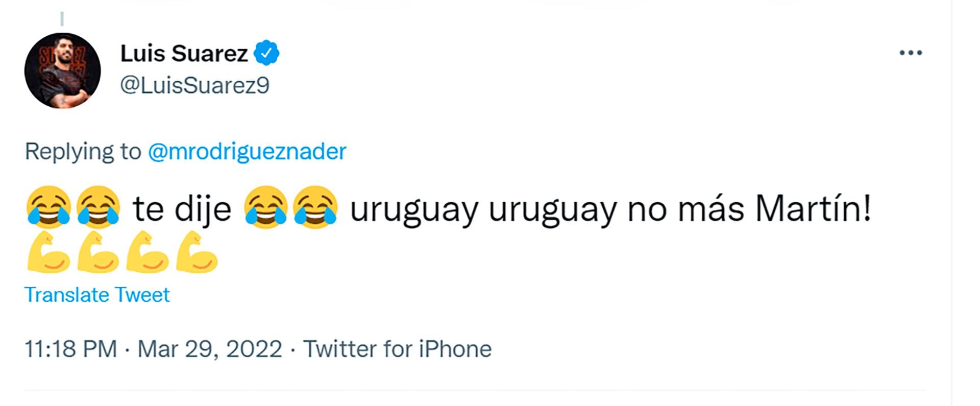The image size is (980, 406).
Task: Open the Luis Suarez display name link
Action: point(184,54)
